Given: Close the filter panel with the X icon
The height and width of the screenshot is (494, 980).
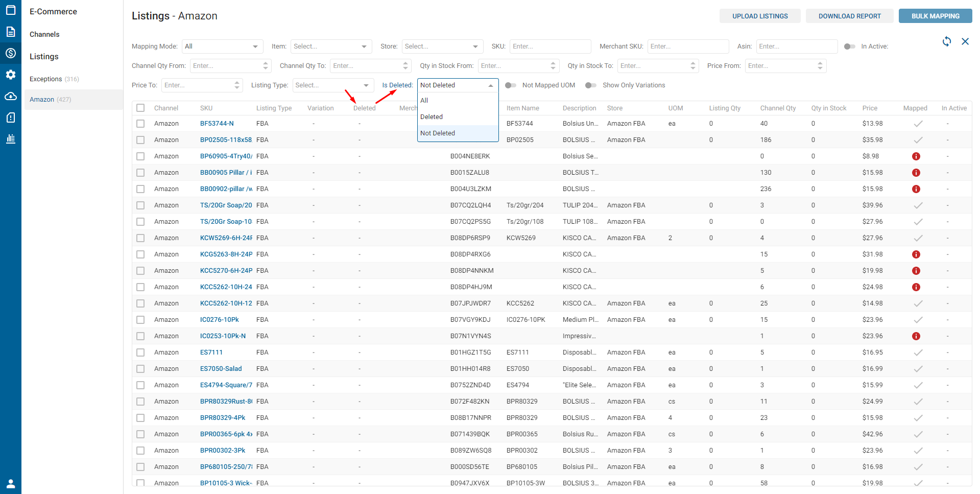Looking at the screenshot, I should pos(965,41).
